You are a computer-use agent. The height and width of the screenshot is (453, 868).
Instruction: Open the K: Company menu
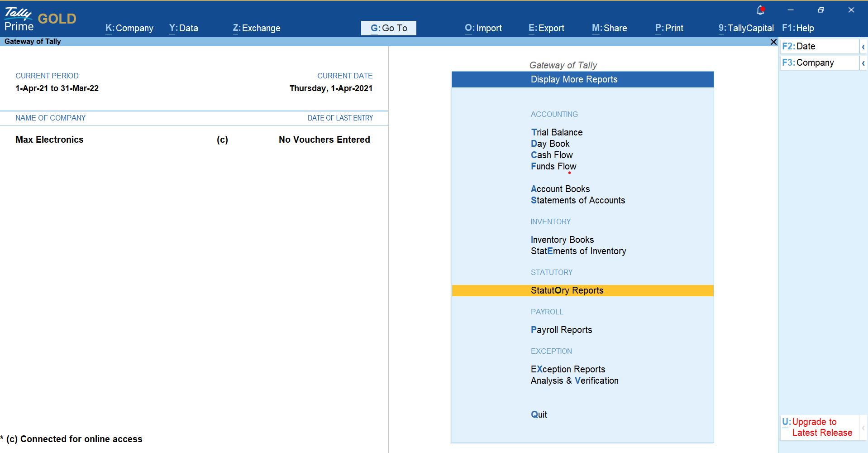(129, 28)
